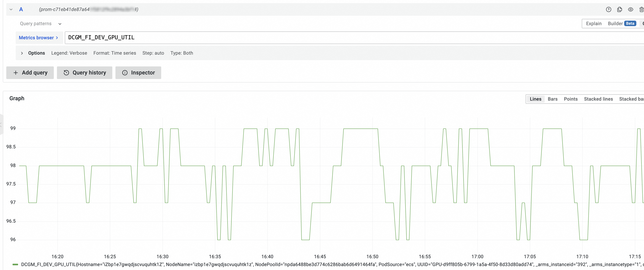Viewport: 644px width, 270px height.
Task: Duplicate query A with copy icon
Action: (619, 9)
